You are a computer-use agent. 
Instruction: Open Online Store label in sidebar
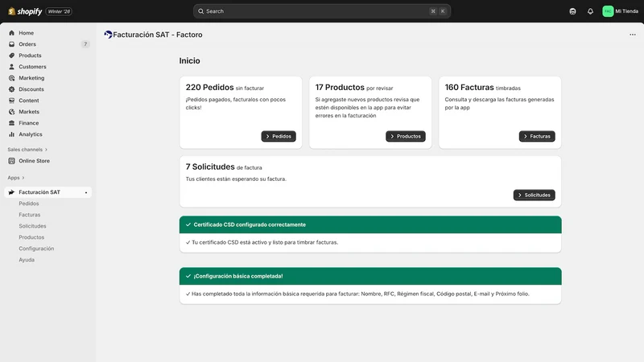point(34,161)
